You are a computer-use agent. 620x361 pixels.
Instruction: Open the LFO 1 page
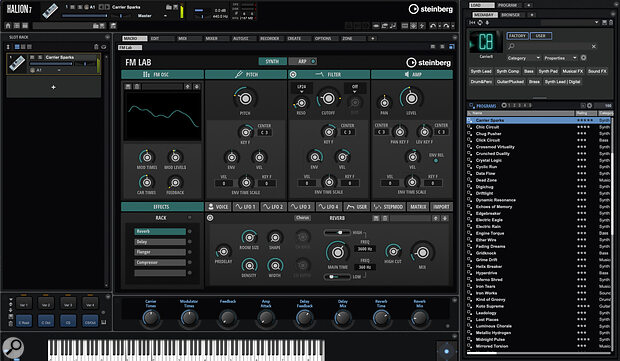click(245, 207)
